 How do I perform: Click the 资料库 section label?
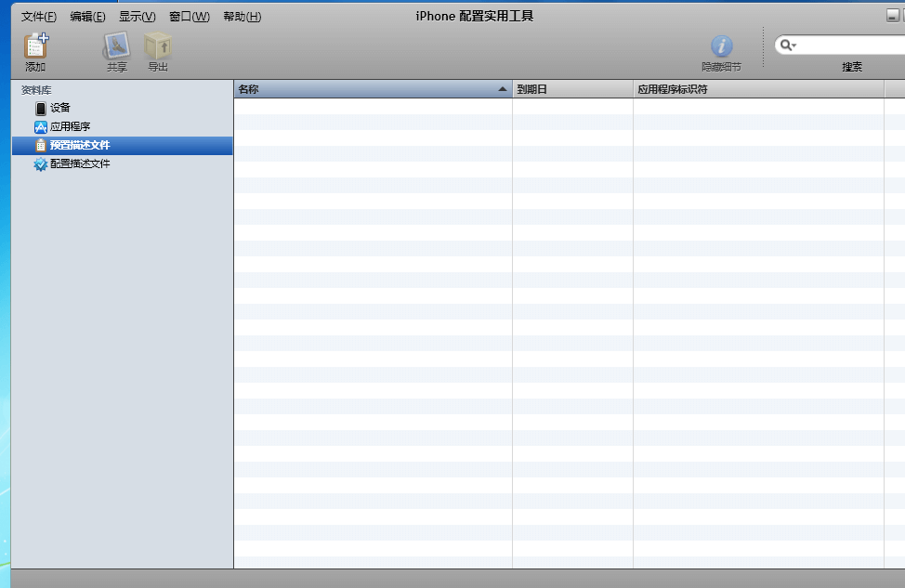coord(36,91)
